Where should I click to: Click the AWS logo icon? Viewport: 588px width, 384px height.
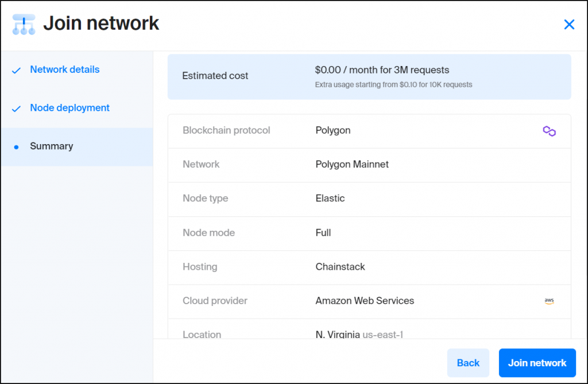549,301
